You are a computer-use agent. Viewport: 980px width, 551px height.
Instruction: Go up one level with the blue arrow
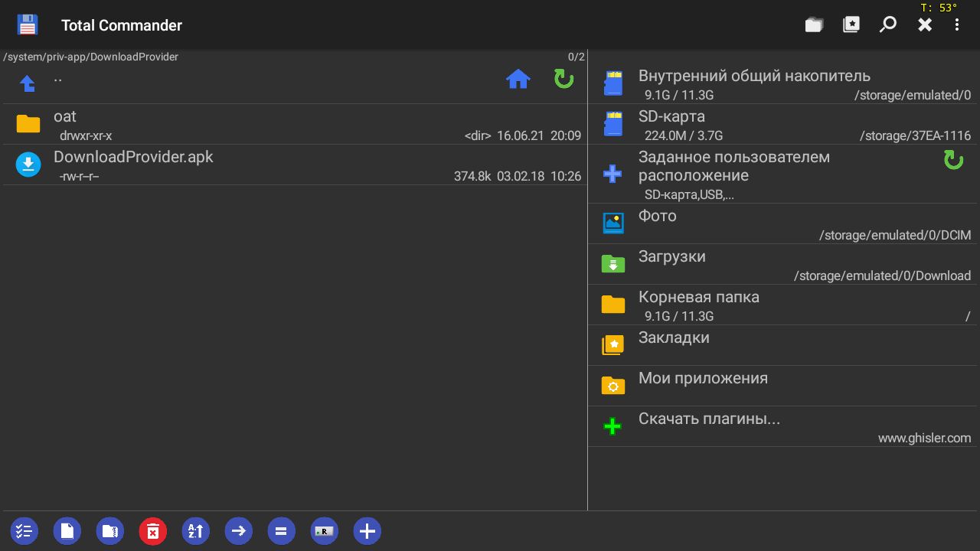tap(28, 83)
